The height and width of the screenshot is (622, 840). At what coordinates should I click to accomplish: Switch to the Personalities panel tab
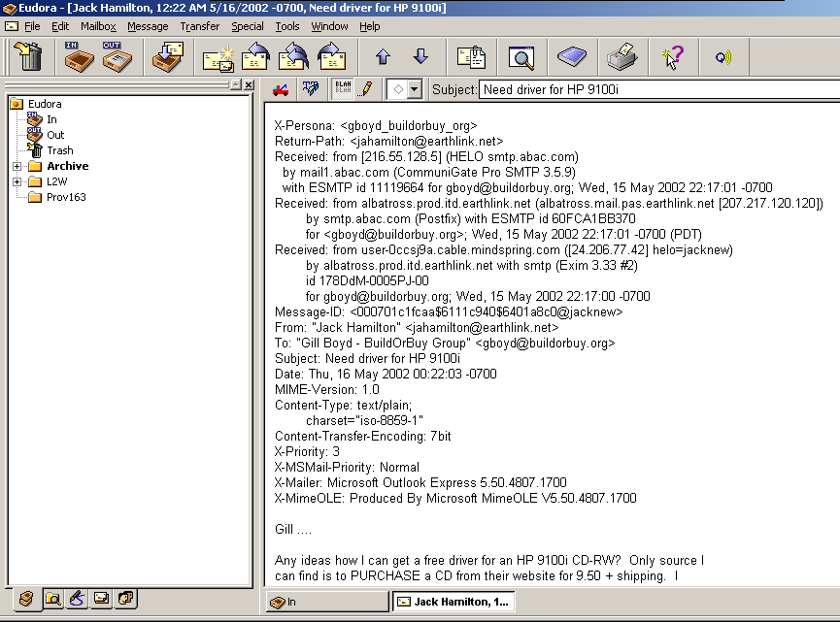126,598
